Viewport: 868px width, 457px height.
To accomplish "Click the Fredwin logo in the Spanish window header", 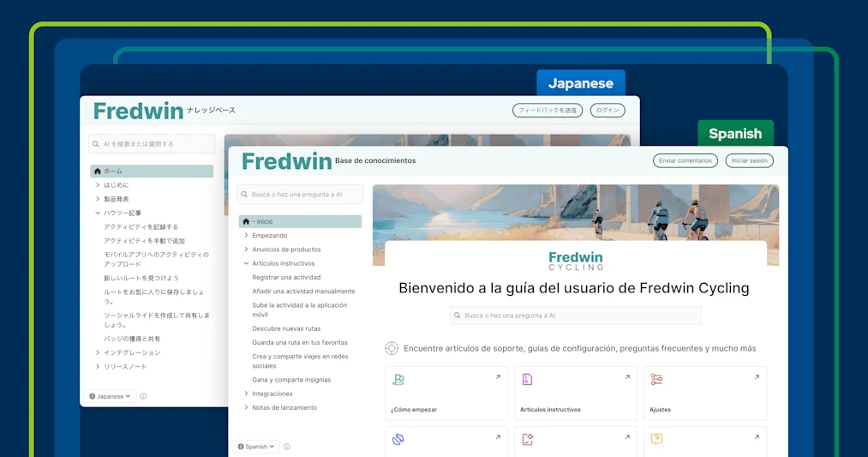I will pyautogui.click(x=286, y=161).
